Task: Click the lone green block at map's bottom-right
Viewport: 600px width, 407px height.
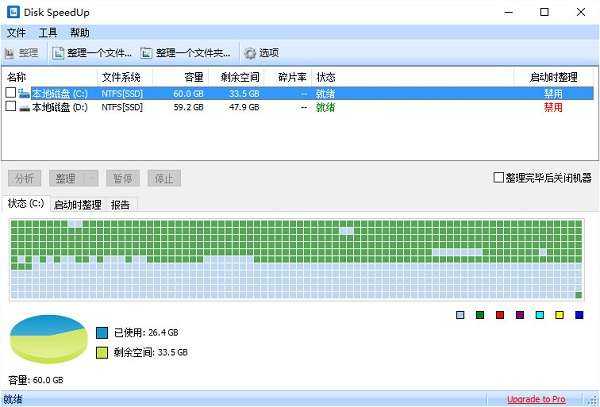Action: [x=579, y=295]
